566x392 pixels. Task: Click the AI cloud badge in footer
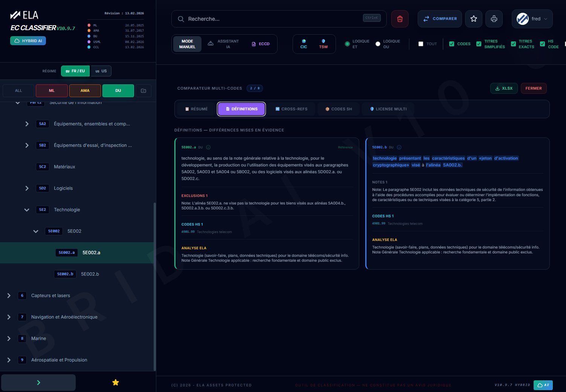pyautogui.click(x=543, y=385)
